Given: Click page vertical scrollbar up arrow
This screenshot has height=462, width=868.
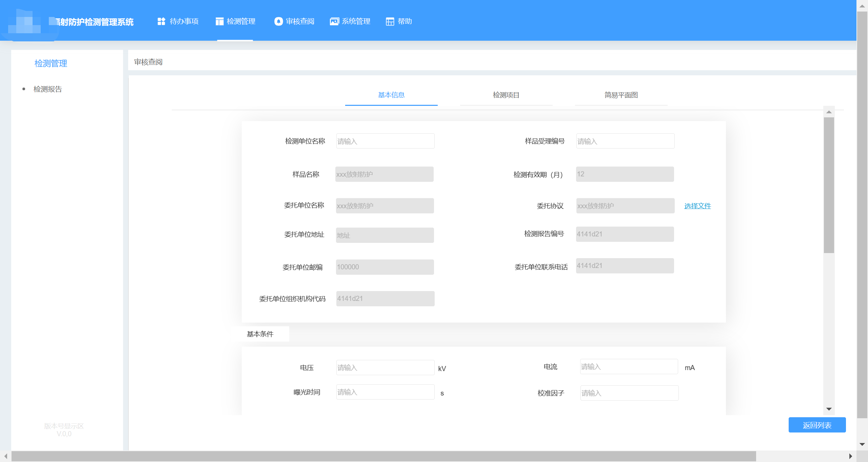Looking at the screenshot, I should (862, 6).
